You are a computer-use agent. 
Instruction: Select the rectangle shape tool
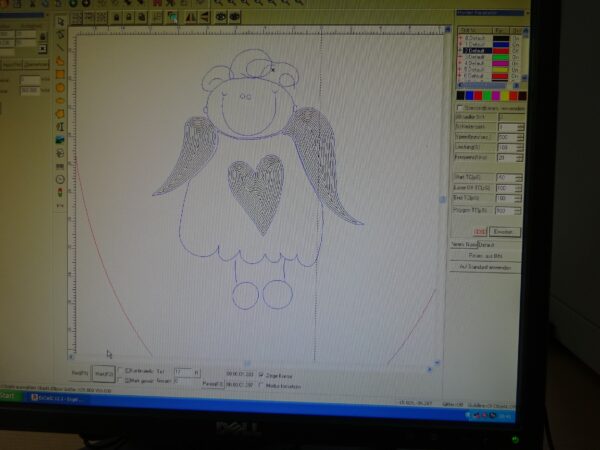60,73
